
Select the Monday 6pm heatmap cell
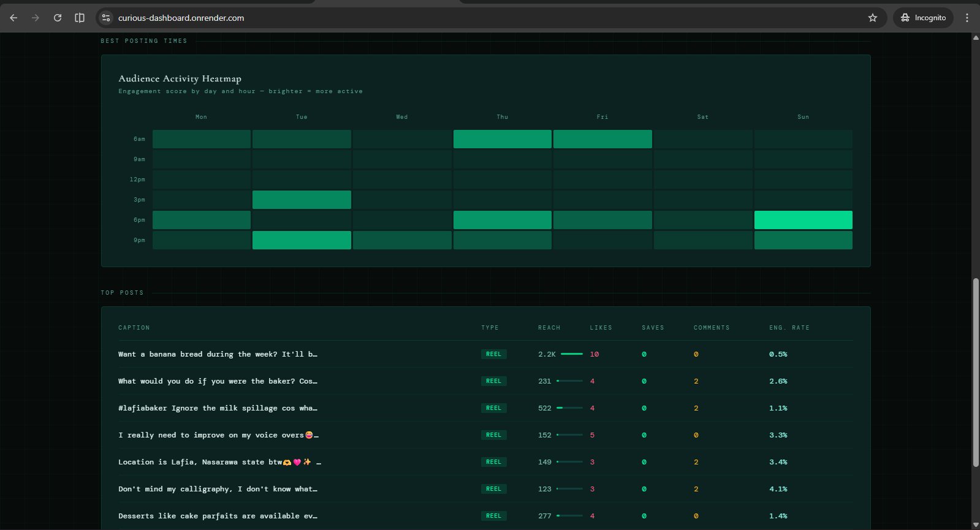[x=202, y=220]
